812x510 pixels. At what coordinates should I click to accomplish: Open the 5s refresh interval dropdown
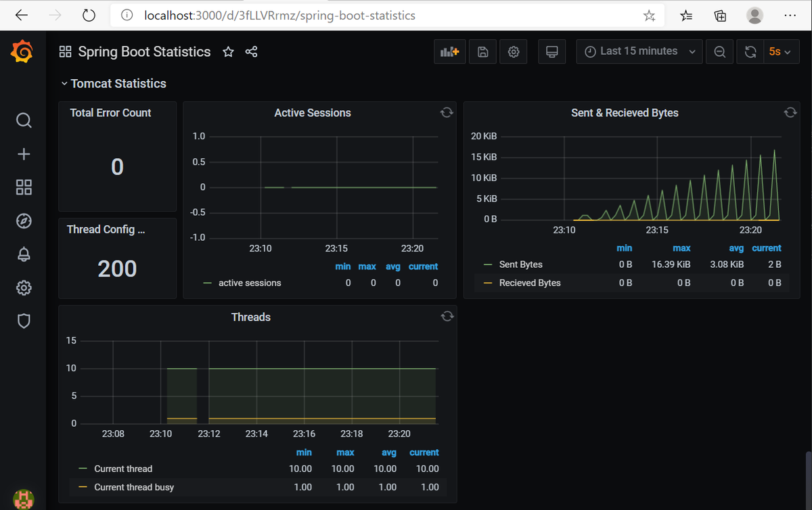click(781, 52)
